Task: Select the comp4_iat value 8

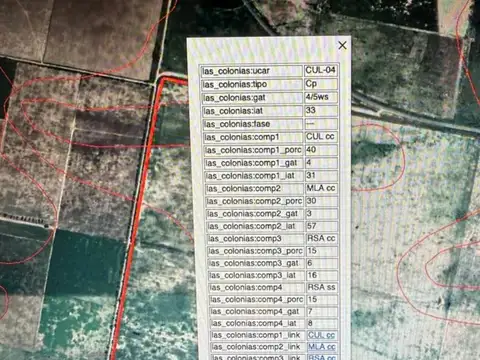Action: pos(310,323)
